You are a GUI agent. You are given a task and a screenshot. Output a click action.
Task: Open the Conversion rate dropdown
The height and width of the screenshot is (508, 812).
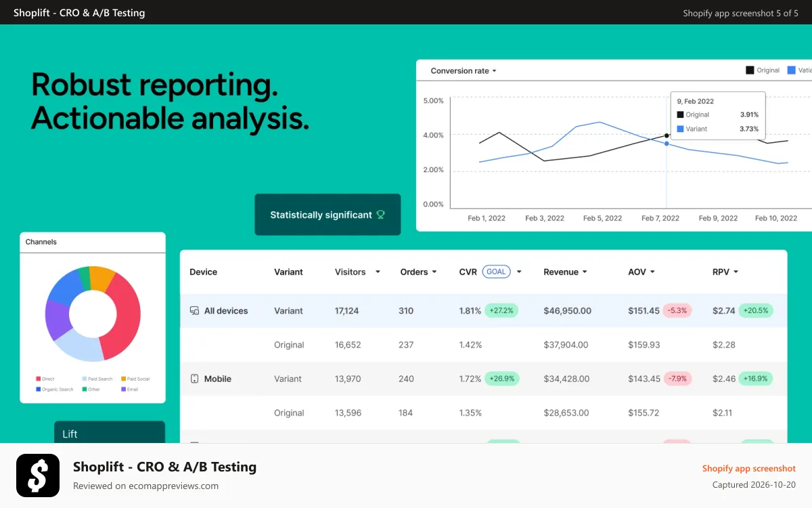point(464,70)
